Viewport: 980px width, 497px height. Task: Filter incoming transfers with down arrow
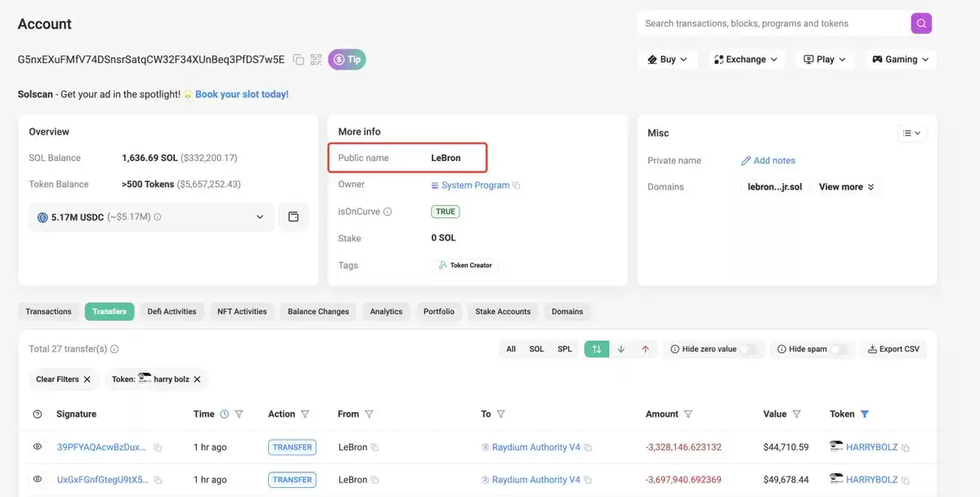tap(621, 349)
